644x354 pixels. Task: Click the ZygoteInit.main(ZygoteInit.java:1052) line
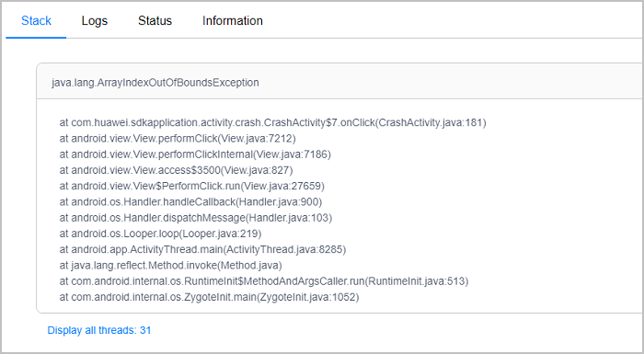tap(209, 297)
